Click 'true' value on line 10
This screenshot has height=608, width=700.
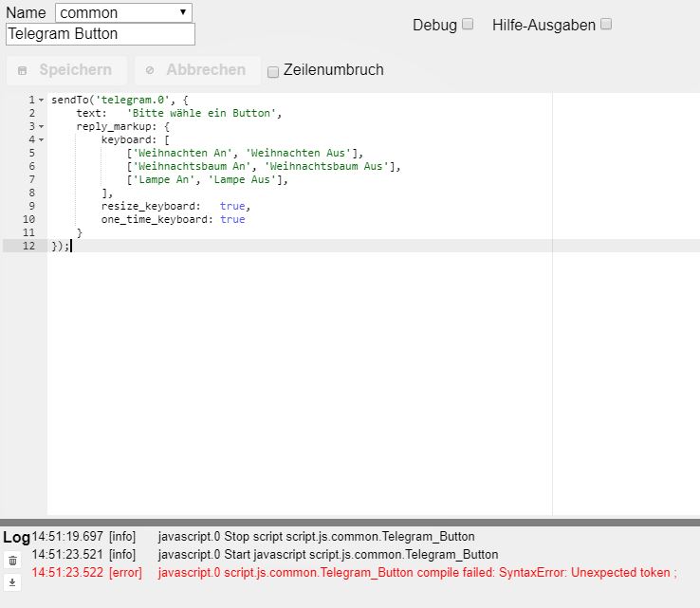point(232,220)
